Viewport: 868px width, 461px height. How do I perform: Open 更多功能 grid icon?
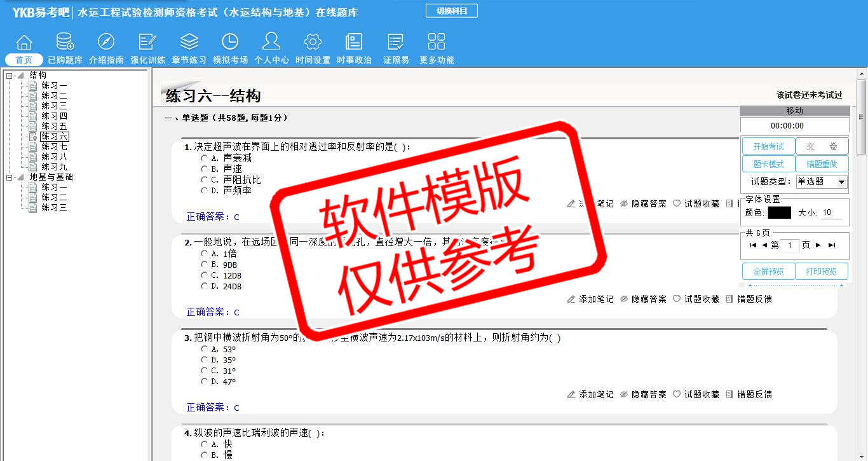(437, 43)
